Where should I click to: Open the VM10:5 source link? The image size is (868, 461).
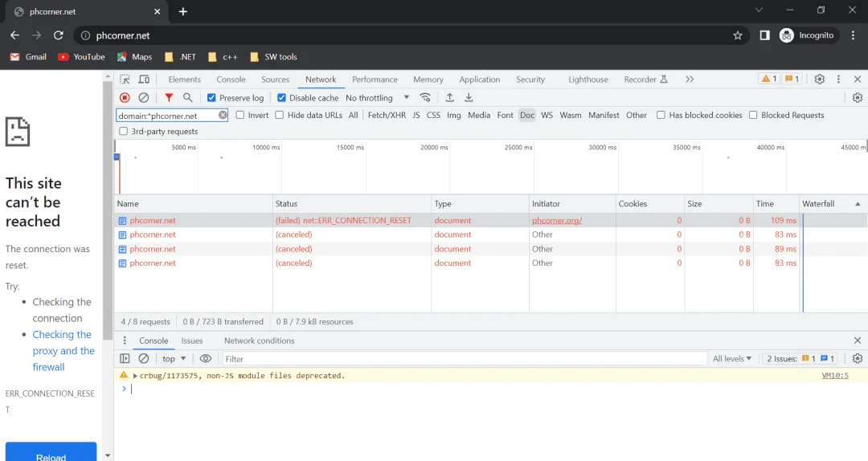[x=835, y=375]
